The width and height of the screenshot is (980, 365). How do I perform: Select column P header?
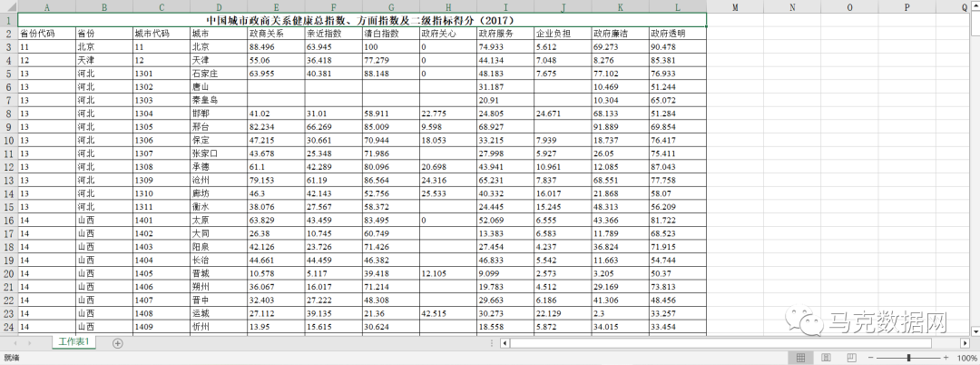coord(906,6)
